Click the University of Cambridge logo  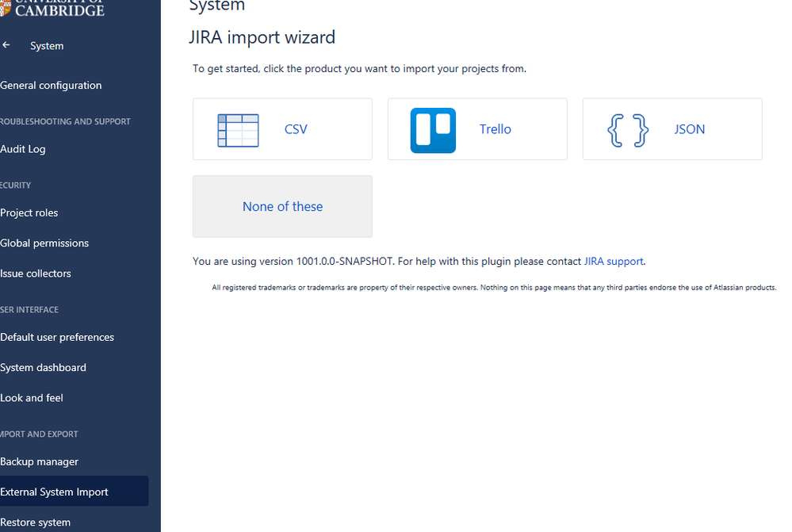pyautogui.click(x=52, y=8)
